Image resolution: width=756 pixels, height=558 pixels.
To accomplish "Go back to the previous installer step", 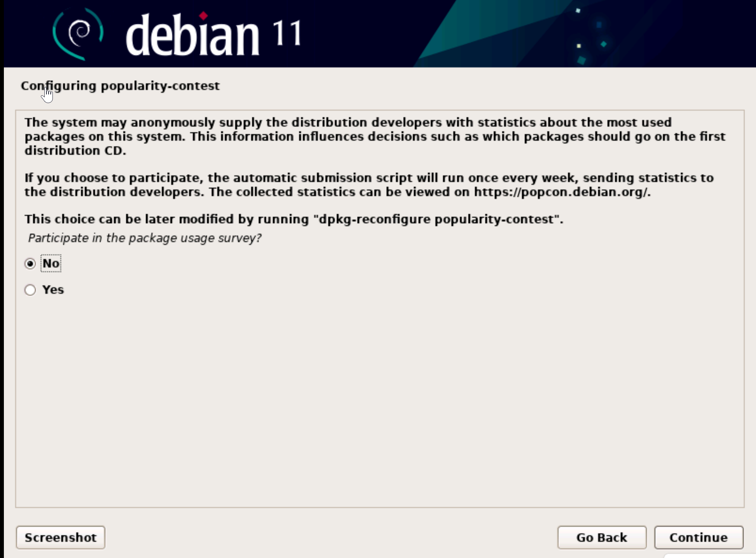I will pos(602,537).
